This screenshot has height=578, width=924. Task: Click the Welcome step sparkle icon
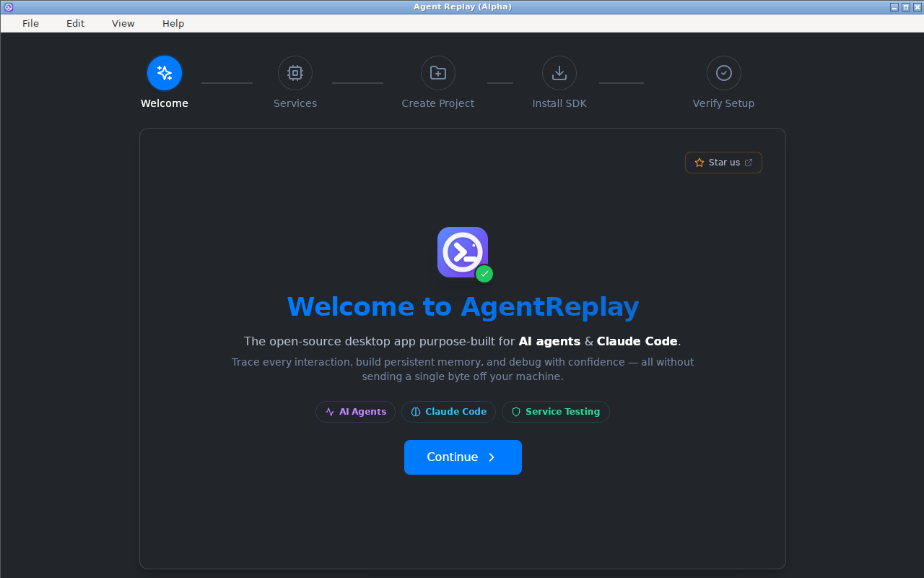click(165, 73)
